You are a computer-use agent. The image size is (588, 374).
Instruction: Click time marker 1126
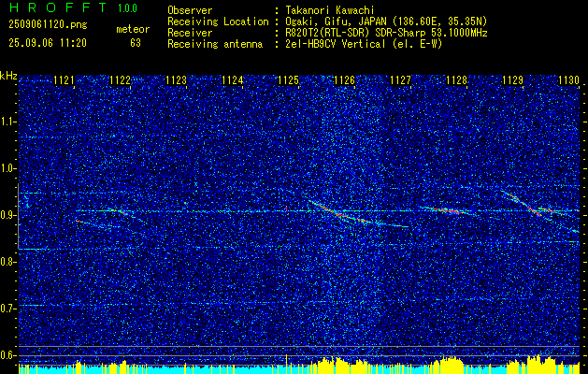tap(345, 80)
